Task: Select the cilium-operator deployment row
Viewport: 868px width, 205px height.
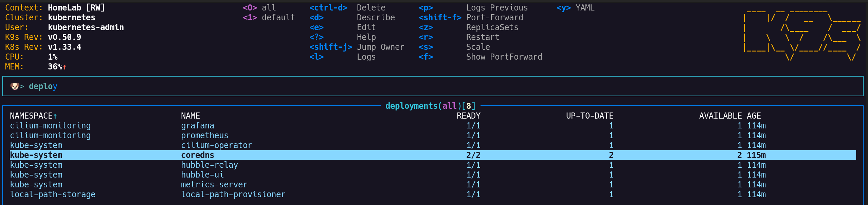Action: tap(433, 145)
